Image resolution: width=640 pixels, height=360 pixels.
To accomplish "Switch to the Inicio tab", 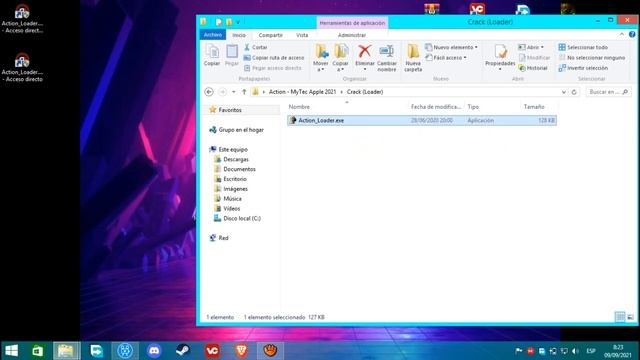I will pyautogui.click(x=239, y=35).
